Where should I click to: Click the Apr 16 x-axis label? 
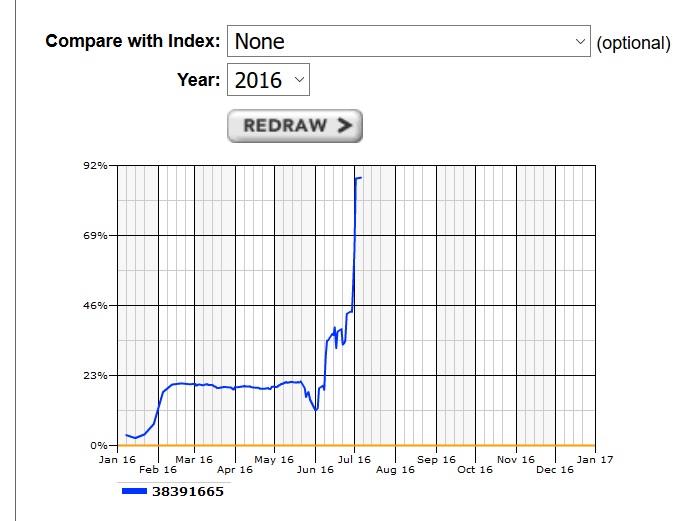[x=235, y=469]
